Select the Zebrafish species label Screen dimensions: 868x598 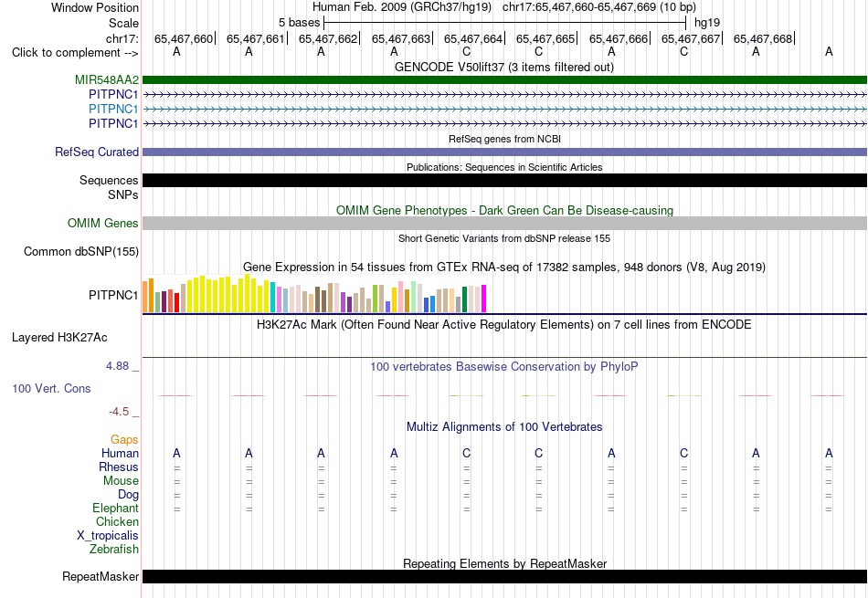pos(114,550)
